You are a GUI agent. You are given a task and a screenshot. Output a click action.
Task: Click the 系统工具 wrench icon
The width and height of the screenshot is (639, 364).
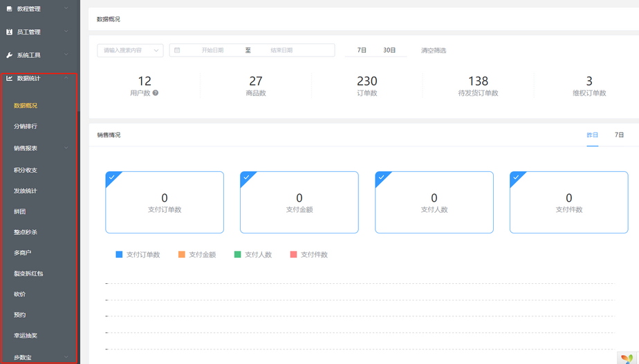[10, 55]
